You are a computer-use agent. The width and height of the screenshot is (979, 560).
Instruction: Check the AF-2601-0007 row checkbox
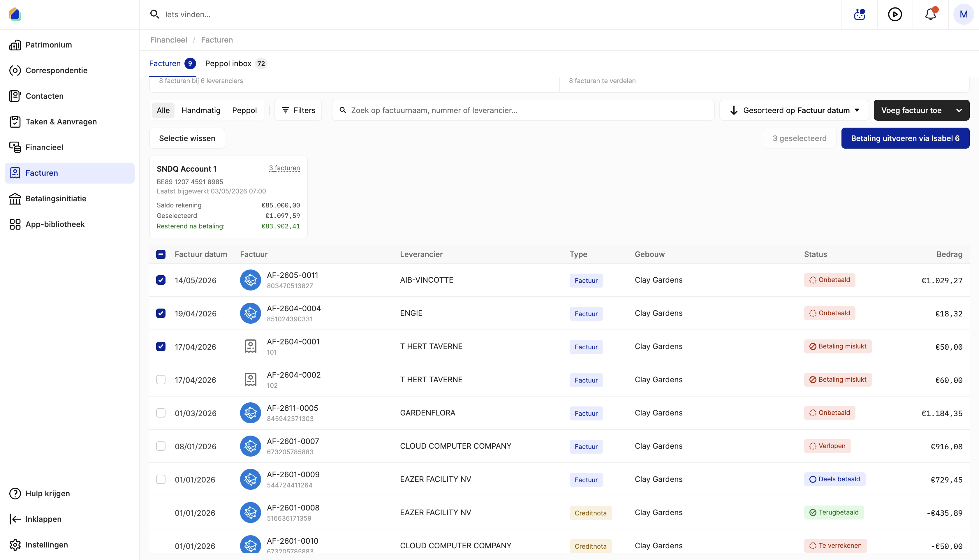[161, 446]
